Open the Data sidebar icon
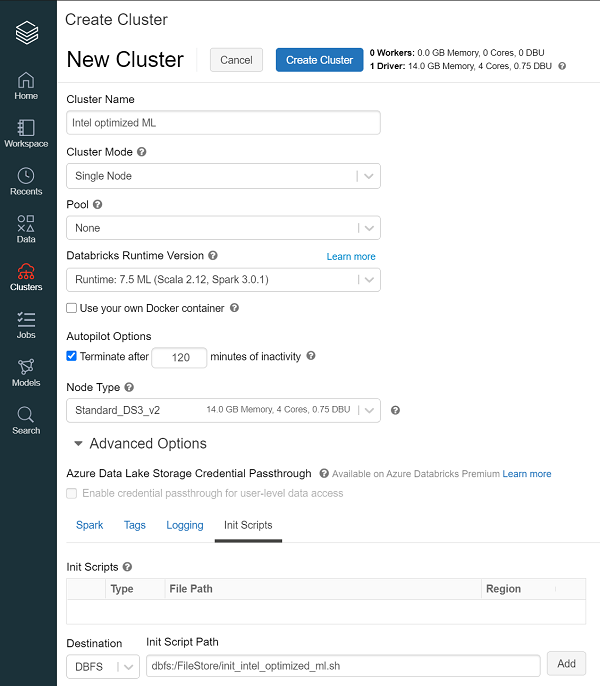 (26, 229)
